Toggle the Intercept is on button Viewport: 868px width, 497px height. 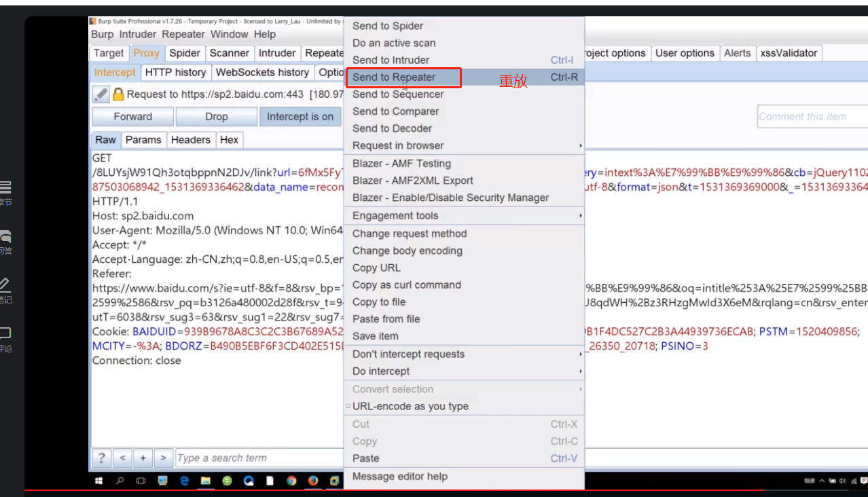click(300, 117)
